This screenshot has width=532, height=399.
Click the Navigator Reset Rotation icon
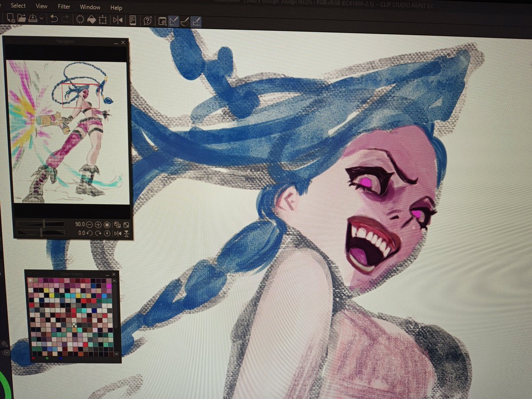point(107,233)
